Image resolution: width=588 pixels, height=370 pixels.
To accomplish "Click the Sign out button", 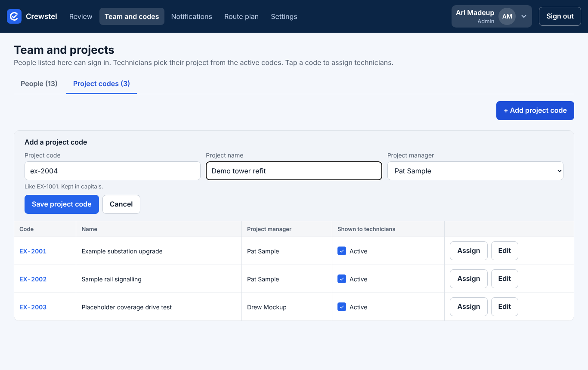I will tap(560, 16).
